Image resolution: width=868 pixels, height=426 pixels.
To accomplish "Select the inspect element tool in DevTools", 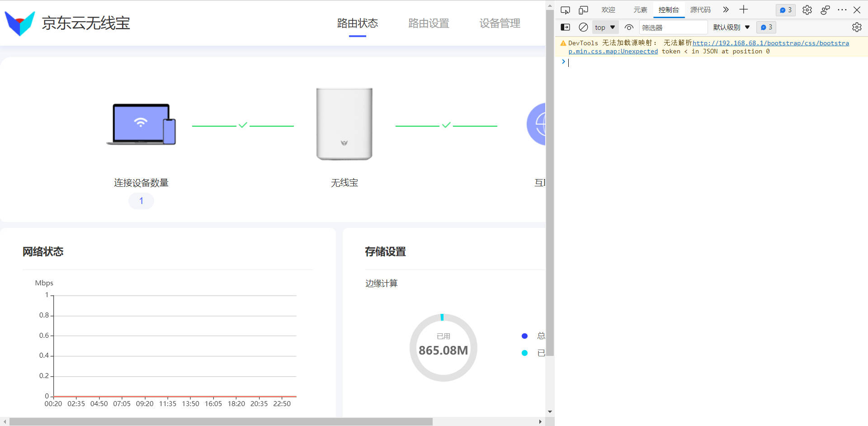I will tap(565, 9).
